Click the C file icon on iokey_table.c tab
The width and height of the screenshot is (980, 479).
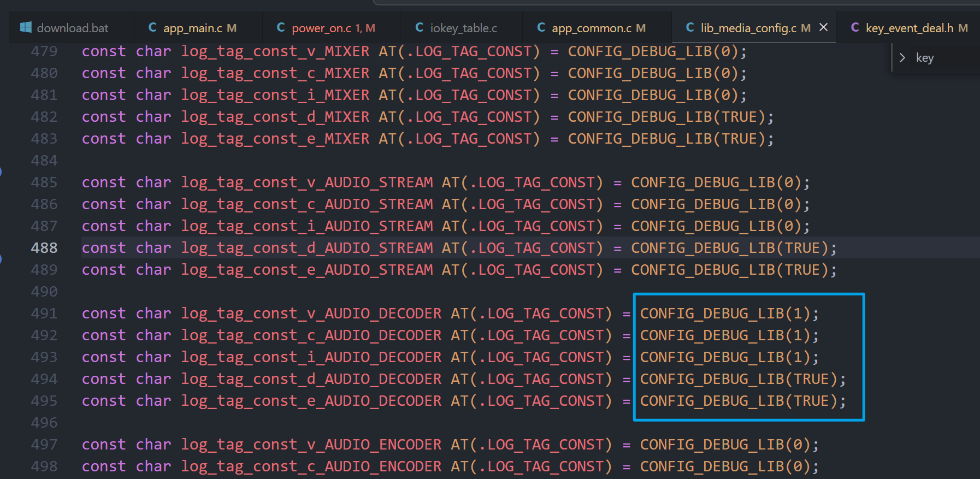420,27
